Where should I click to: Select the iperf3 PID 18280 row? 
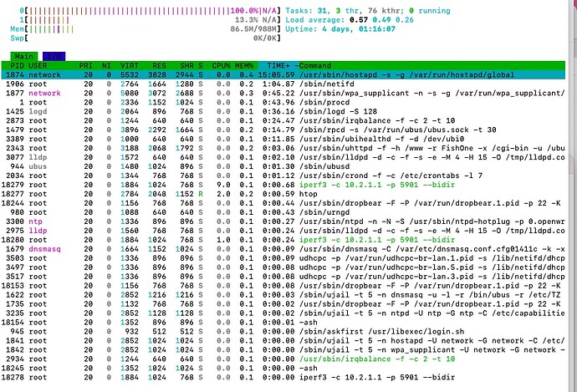[x=283, y=240]
